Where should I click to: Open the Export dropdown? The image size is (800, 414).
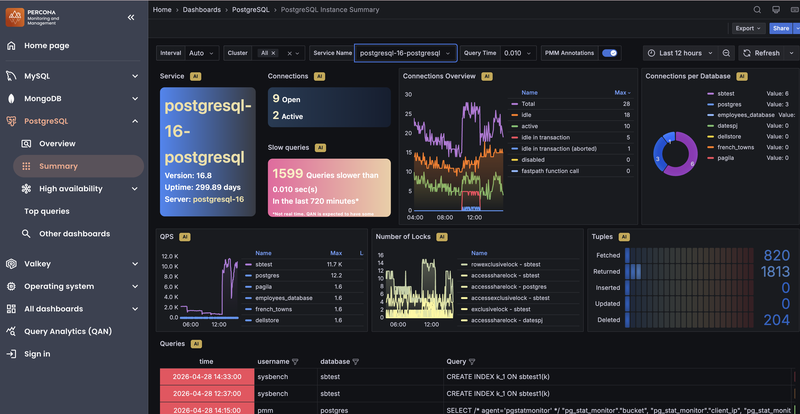point(748,29)
